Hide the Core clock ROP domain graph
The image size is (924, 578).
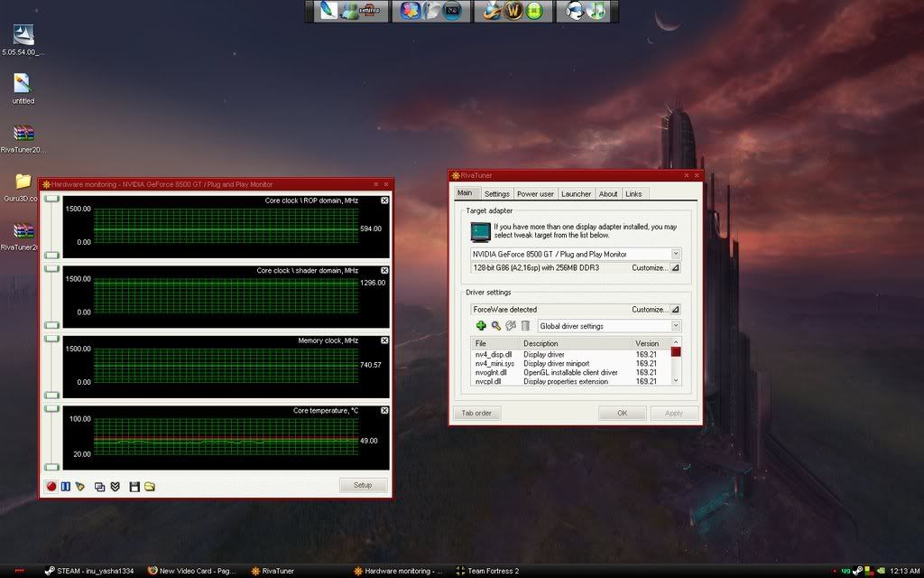[x=385, y=200]
